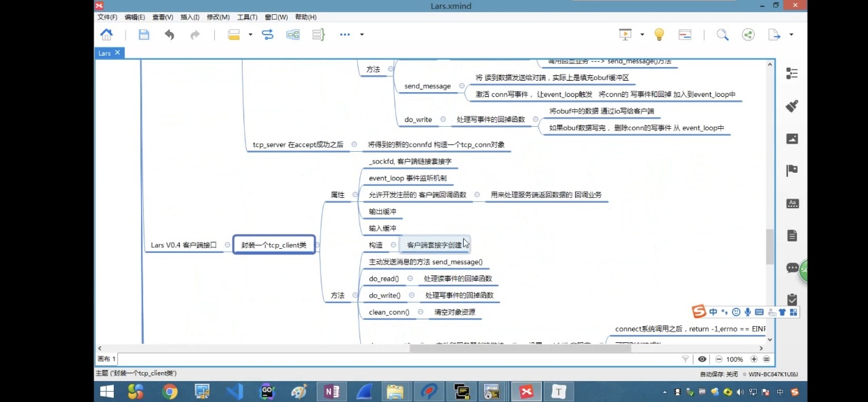Open the 帮助(H) menu

point(306,17)
